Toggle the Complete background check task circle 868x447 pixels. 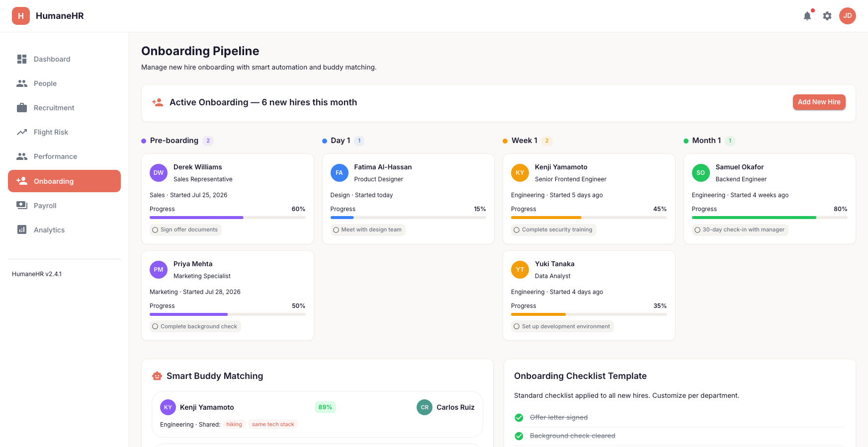[x=155, y=327]
